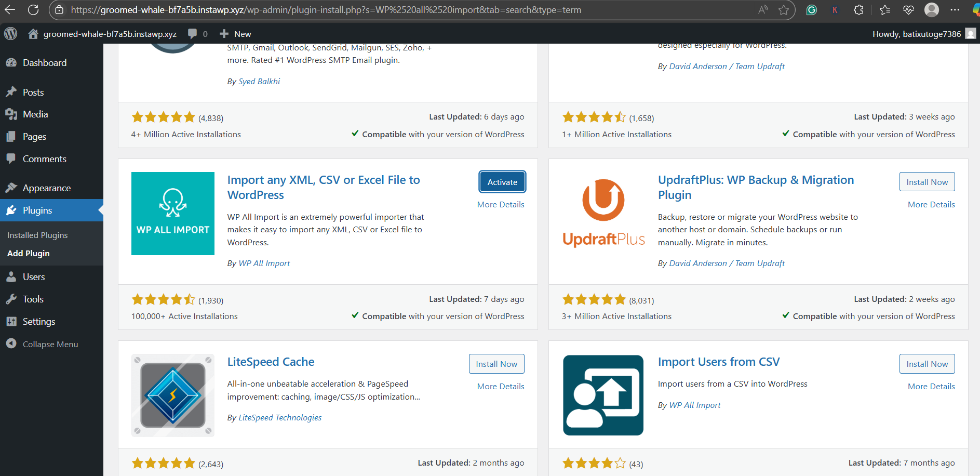The height and width of the screenshot is (476, 980).
Task: Open author link WP All Import under XML plugin
Action: [264, 263]
